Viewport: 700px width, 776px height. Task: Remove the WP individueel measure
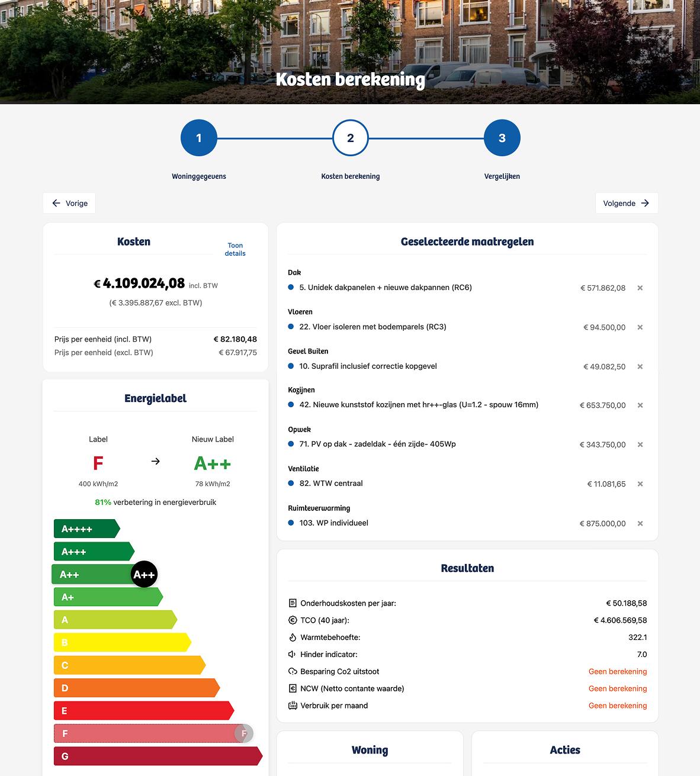pyautogui.click(x=640, y=523)
